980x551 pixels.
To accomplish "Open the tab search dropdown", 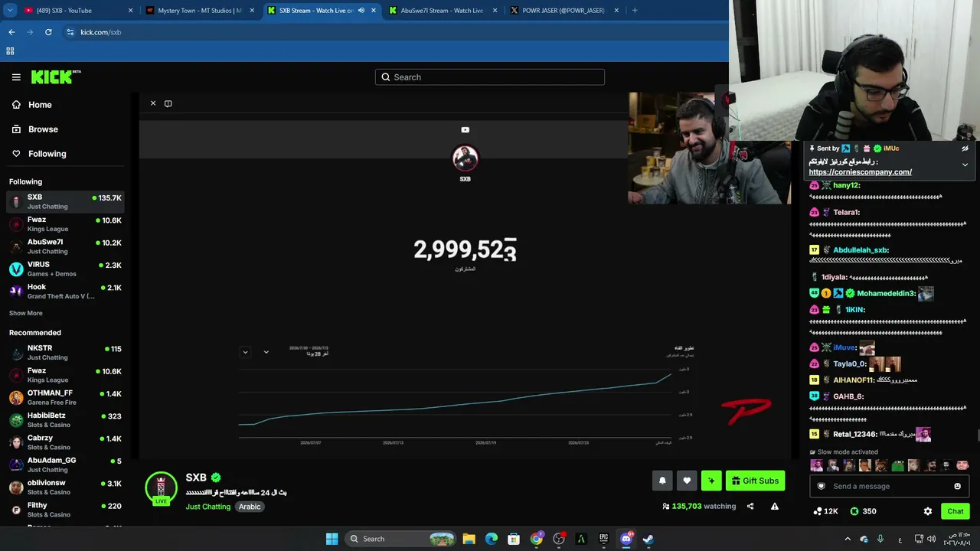I will (10, 11).
